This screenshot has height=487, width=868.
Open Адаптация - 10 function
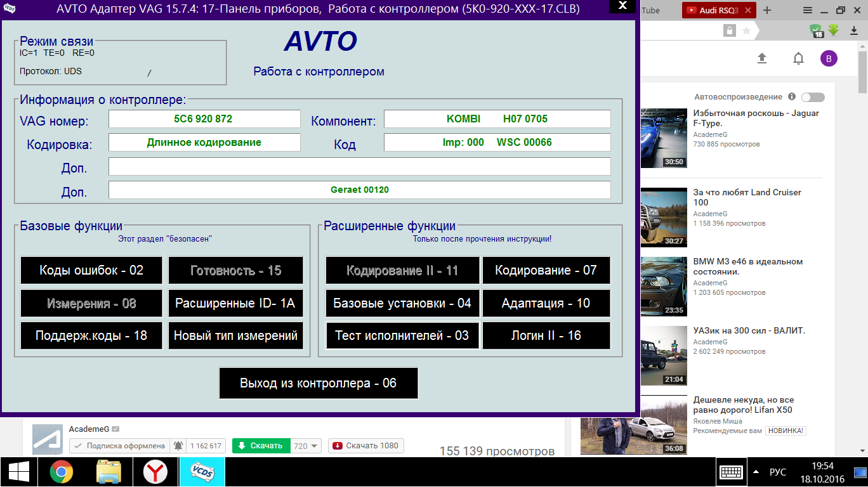[546, 303]
